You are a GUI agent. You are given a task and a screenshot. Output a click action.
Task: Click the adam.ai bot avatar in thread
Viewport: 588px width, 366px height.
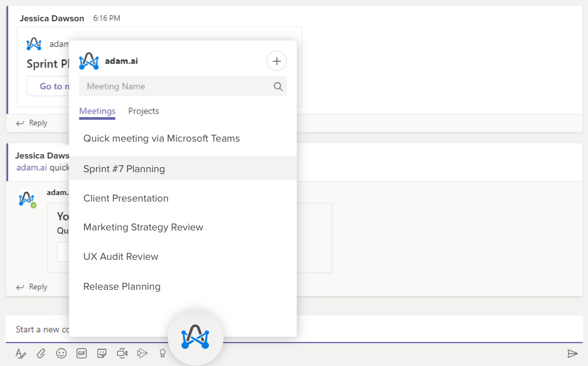click(x=27, y=199)
